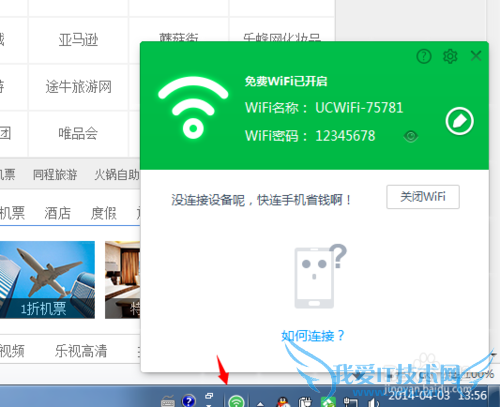Click the power plug tray icon
The height and width of the screenshot is (407, 500).
point(305,402)
